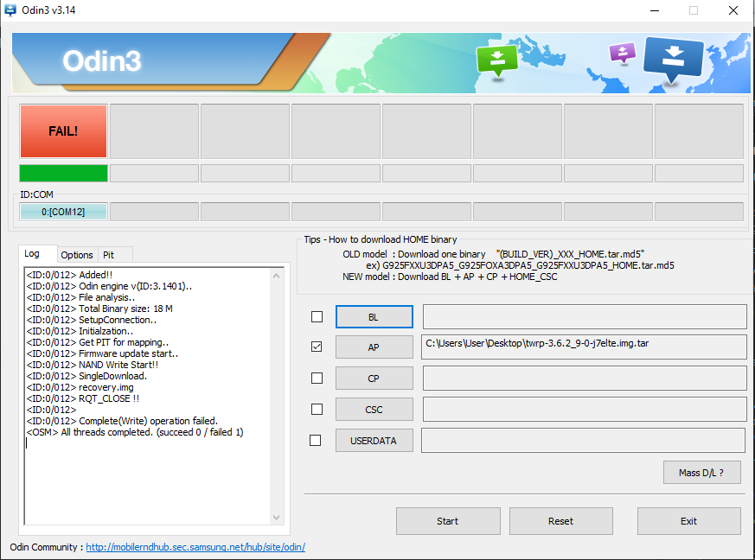Click the large blue download marker

tap(673, 60)
